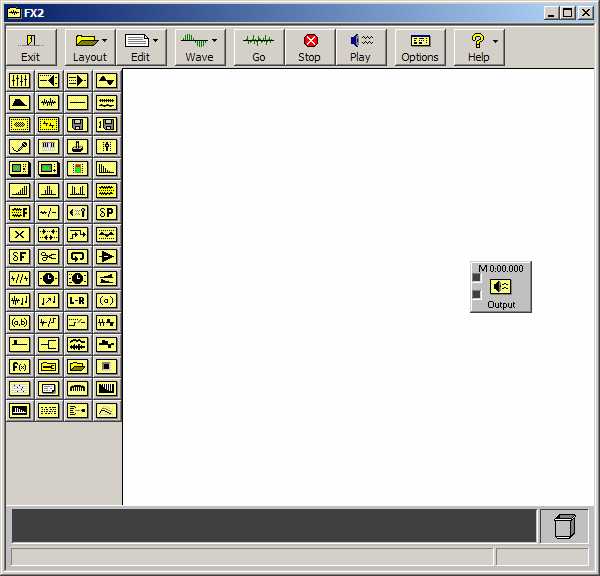
Task: Select the multiply X module icon
Action: [19, 234]
